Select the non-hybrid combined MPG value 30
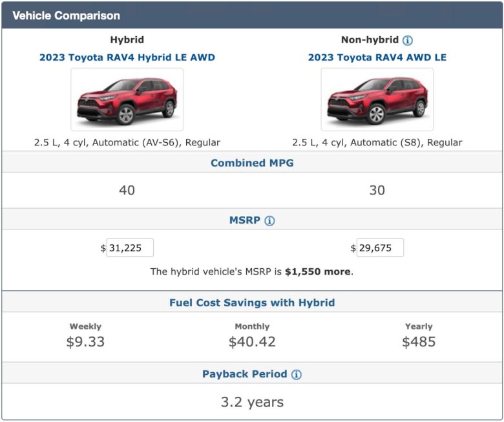This screenshot has height=422, width=504. tap(377, 191)
